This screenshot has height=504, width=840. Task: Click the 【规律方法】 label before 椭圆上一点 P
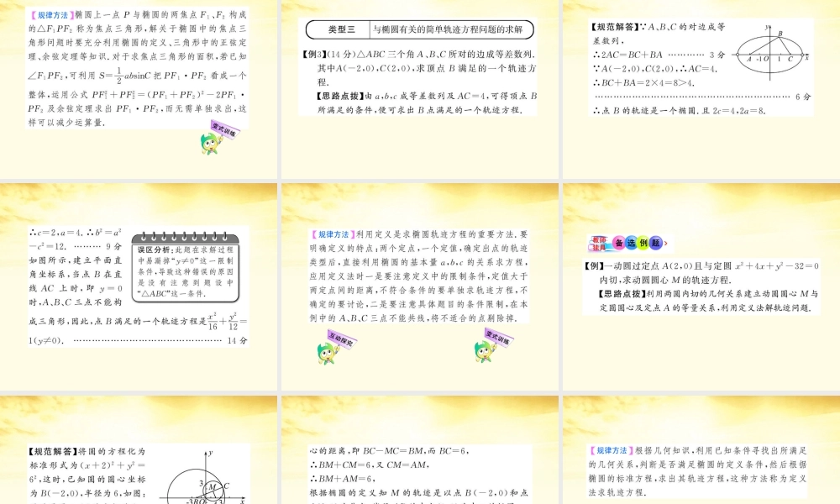click(x=50, y=15)
